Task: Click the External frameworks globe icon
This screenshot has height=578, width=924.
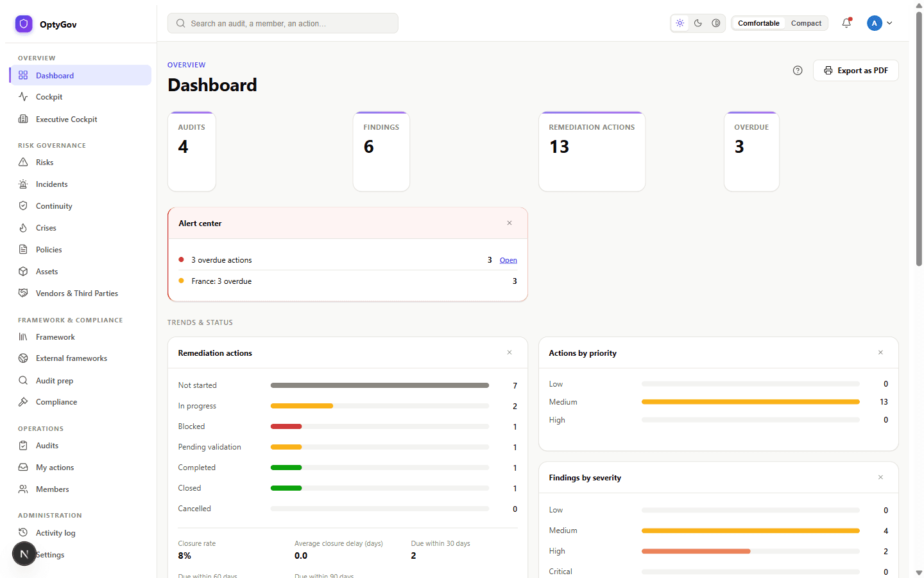Action: [x=23, y=358]
